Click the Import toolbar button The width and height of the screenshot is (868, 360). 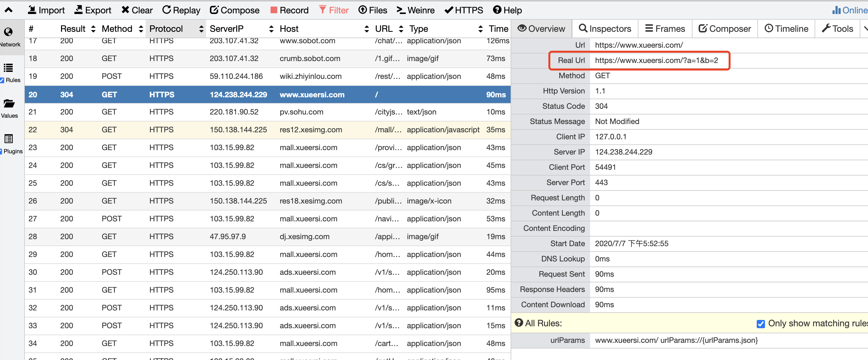46,10
